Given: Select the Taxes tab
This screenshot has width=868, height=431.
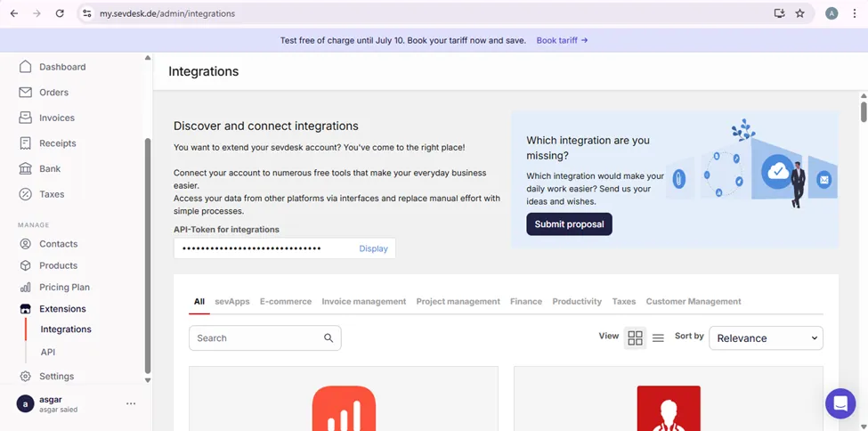Looking at the screenshot, I should click(x=624, y=301).
